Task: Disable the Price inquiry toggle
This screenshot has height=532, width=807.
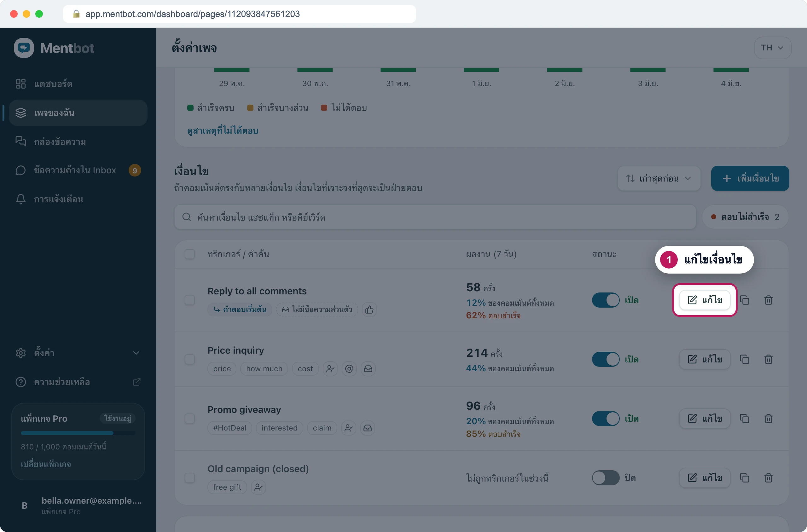Action: pos(606,359)
